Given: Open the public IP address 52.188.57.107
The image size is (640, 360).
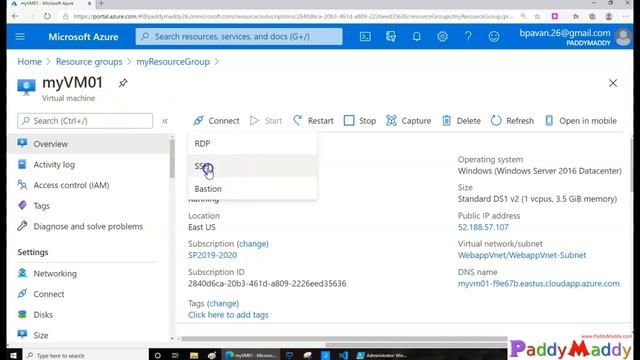Looking at the screenshot, I should point(483,227).
